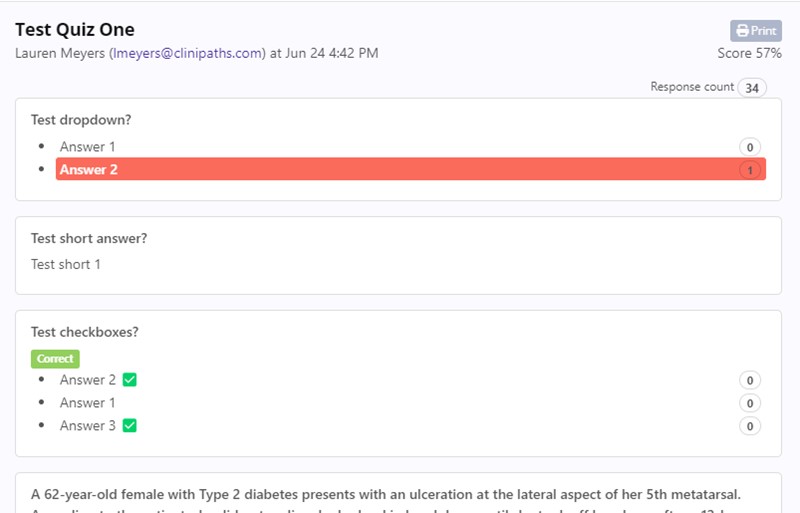The width and height of the screenshot is (800, 513).
Task: Click the response count badge showing 34
Action: coord(752,88)
